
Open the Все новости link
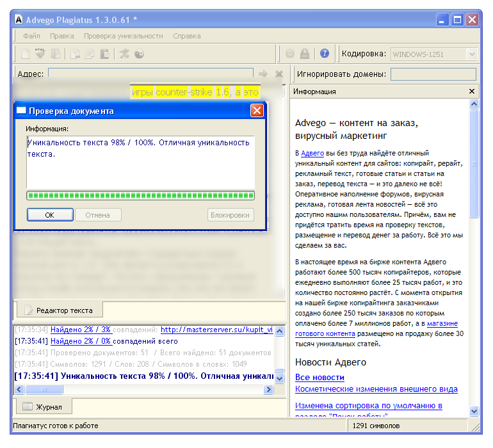pyautogui.click(x=319, y=377)
